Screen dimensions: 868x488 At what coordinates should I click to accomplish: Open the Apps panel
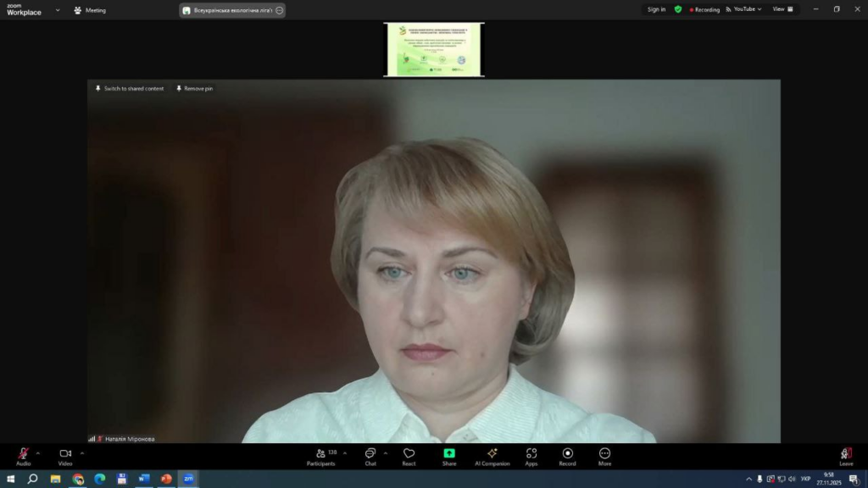point(531,456)
